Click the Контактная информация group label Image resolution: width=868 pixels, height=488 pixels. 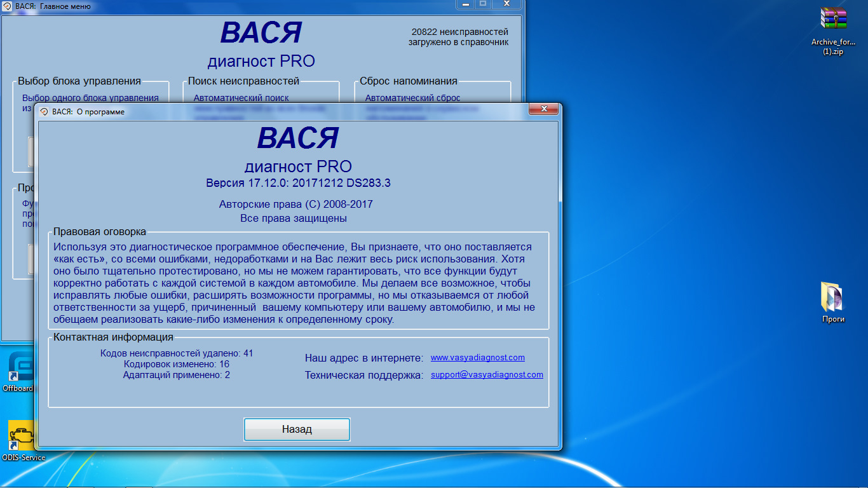click(x=113, y=337)
